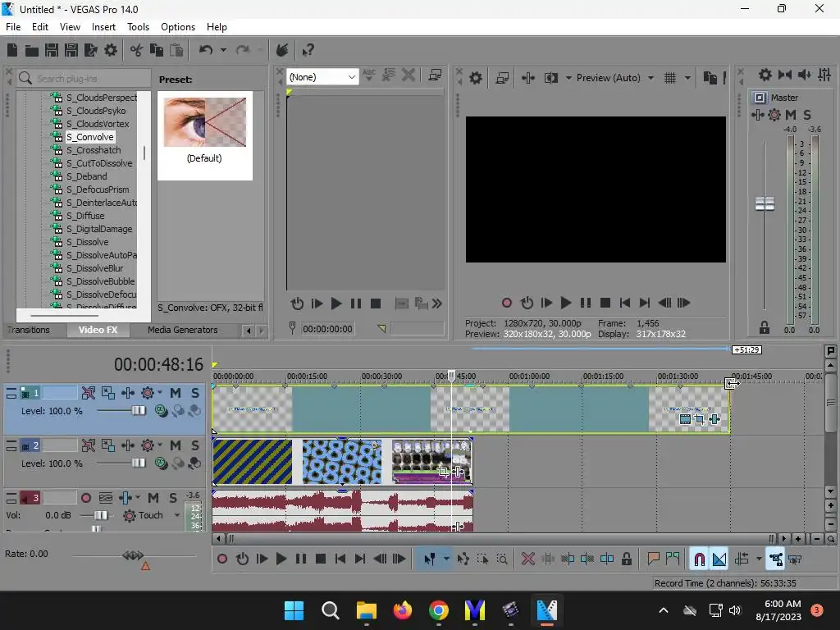This screenshot has width=840, height=630.
Task: Select S_DigitalDamage plug-in
Action: tap(99, 229)
